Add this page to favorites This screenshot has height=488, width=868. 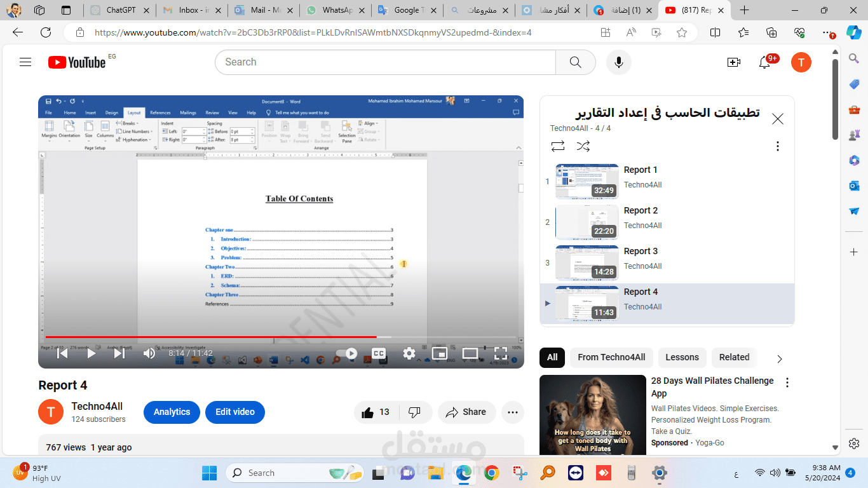click(682, 33)
